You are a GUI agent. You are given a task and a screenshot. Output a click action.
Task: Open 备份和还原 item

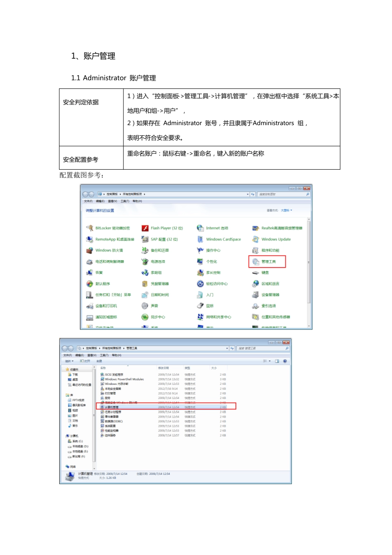(155, 250)
